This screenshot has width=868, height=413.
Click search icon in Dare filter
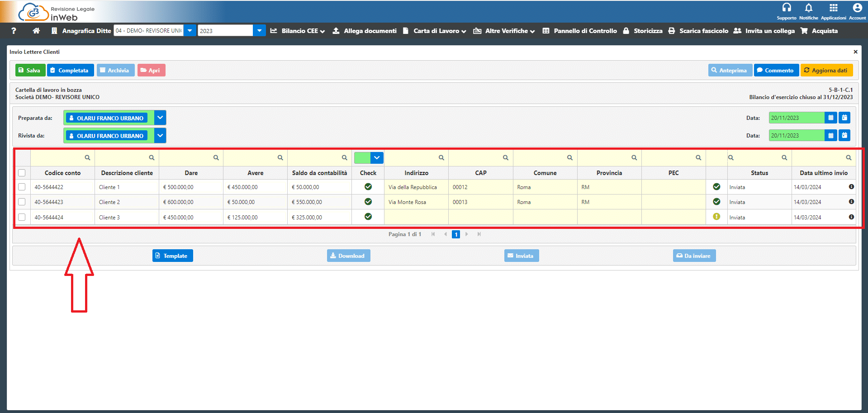[x=216, y=158]
